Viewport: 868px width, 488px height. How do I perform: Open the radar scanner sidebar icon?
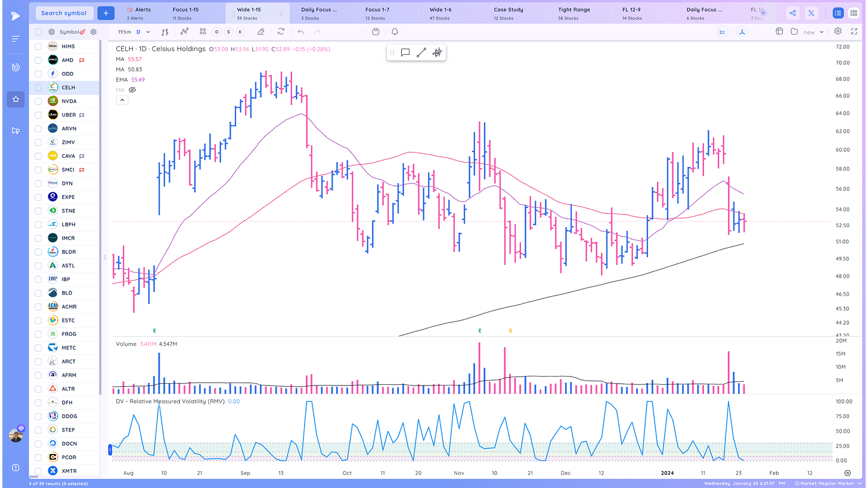click(x=15, y=67)
